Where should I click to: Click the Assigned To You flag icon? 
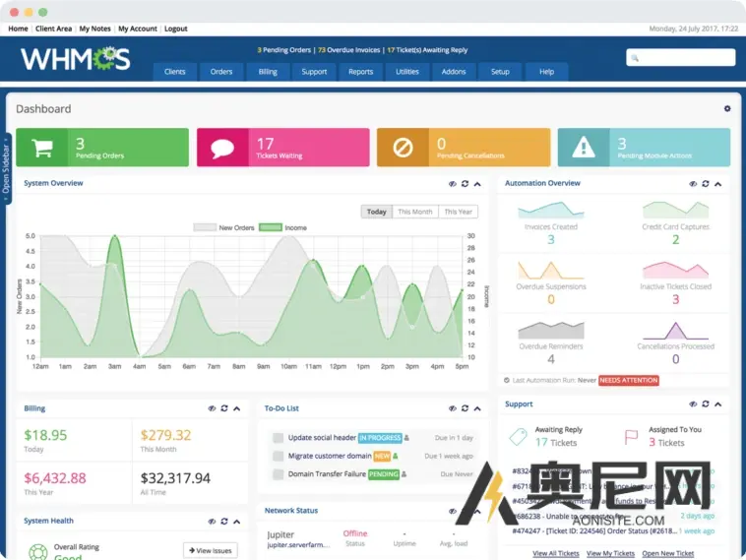631,437
